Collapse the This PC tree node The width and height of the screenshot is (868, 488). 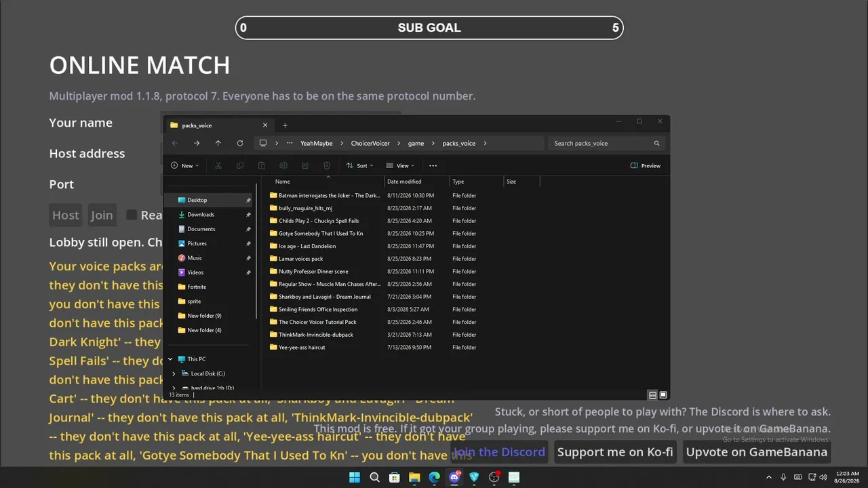pyautogui.click(x=170, y=359)
